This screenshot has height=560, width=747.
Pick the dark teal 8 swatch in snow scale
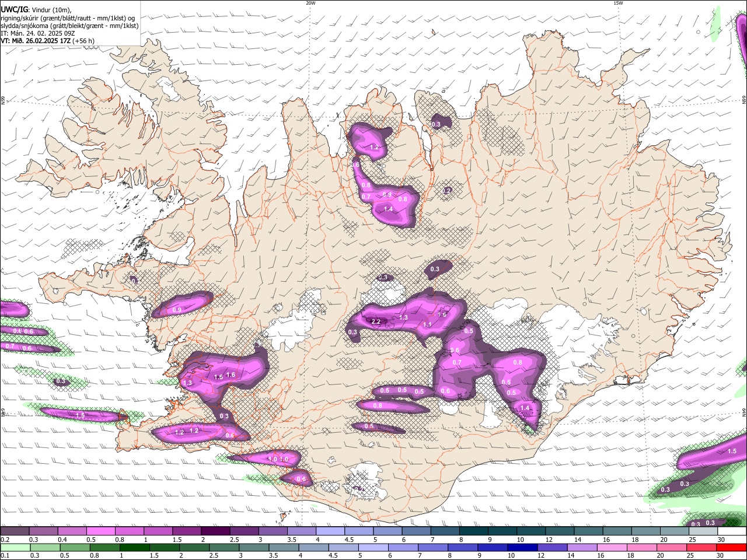pos(474,531)
